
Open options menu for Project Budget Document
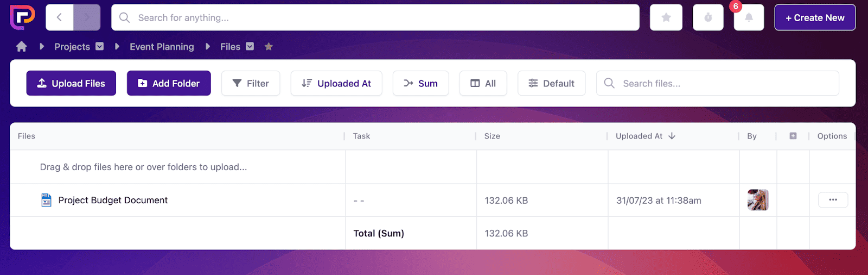coord(833,200)
